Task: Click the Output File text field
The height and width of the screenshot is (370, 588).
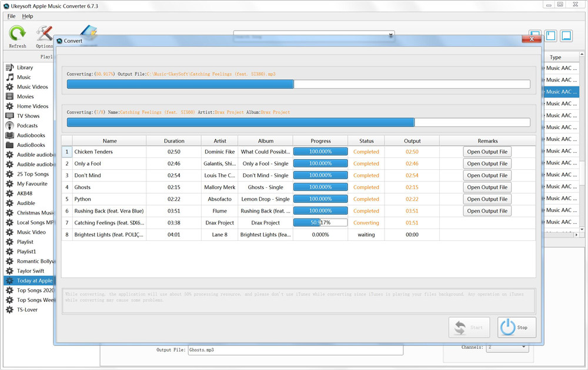Action: pyautogui.click(x=296, y=350)
